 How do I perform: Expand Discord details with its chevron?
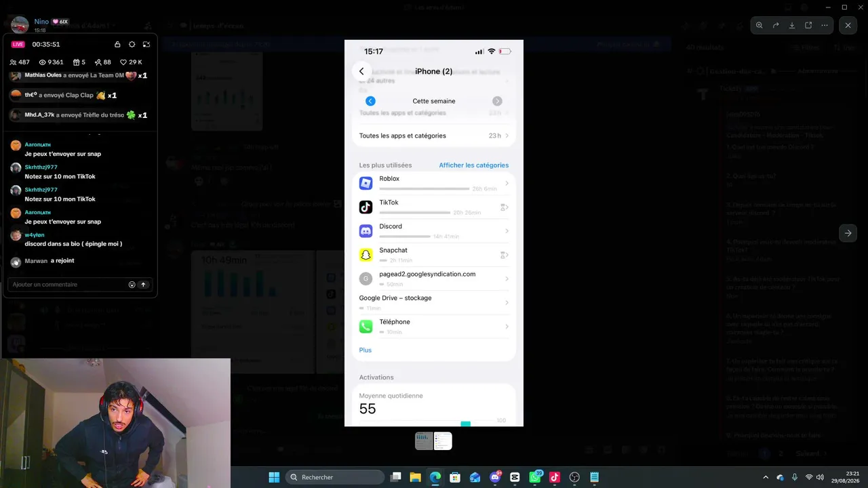(x=507, y=231)
